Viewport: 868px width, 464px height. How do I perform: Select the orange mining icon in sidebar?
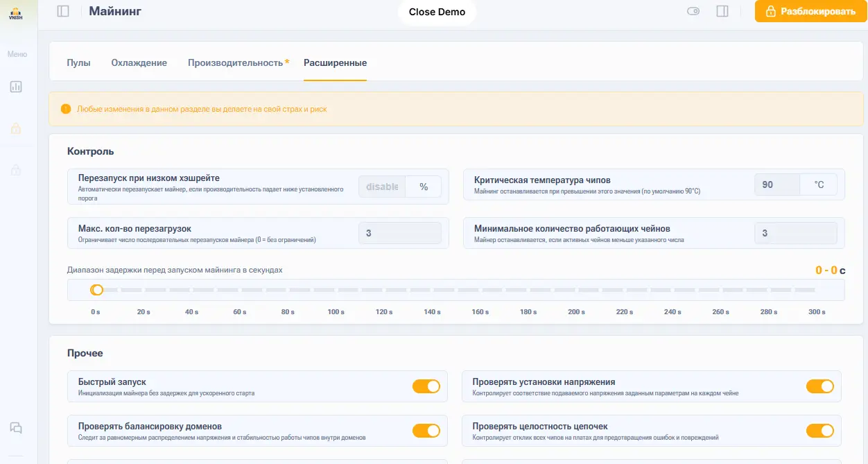point(17,128)
